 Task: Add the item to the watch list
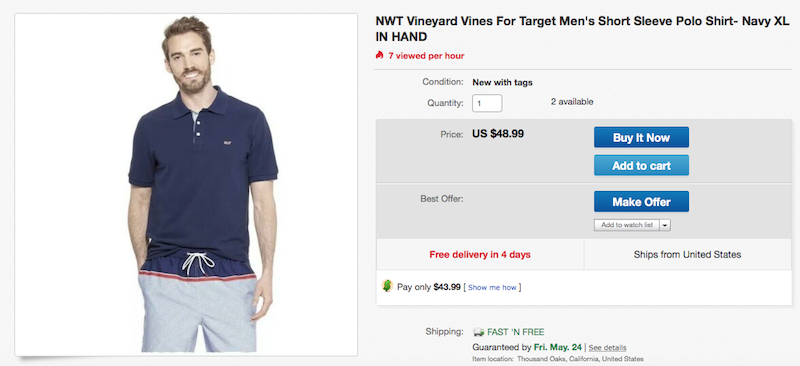tap(627, 225)
